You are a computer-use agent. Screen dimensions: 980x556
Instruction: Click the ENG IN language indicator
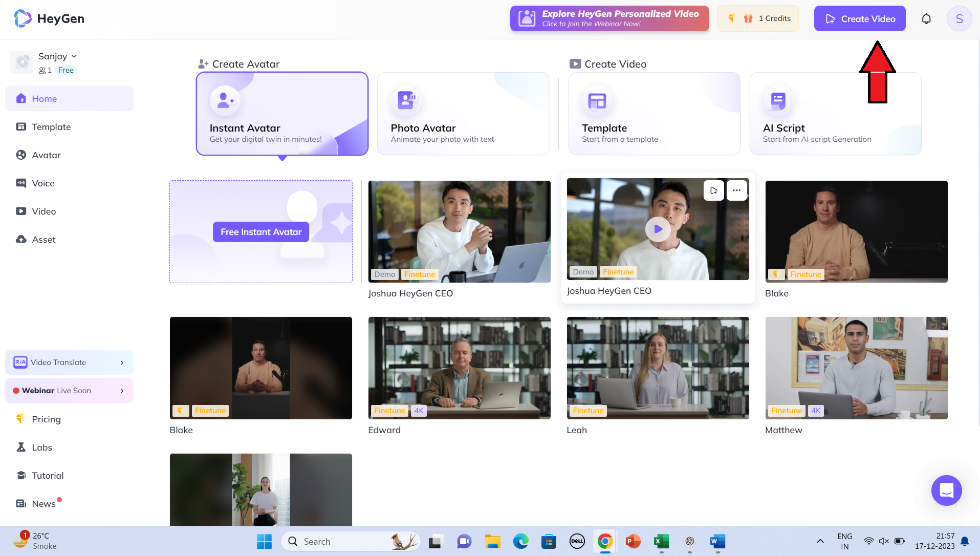845,541
